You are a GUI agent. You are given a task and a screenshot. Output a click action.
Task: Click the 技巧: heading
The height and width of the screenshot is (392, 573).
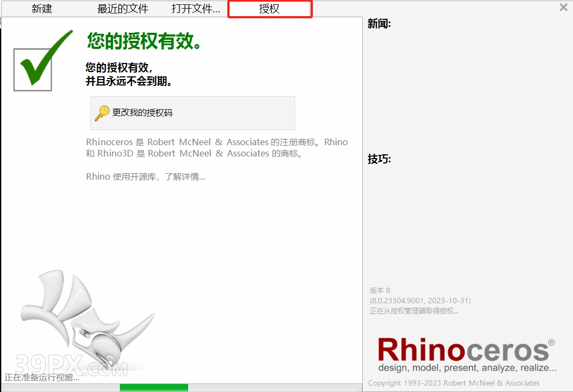tap(379, 159)
